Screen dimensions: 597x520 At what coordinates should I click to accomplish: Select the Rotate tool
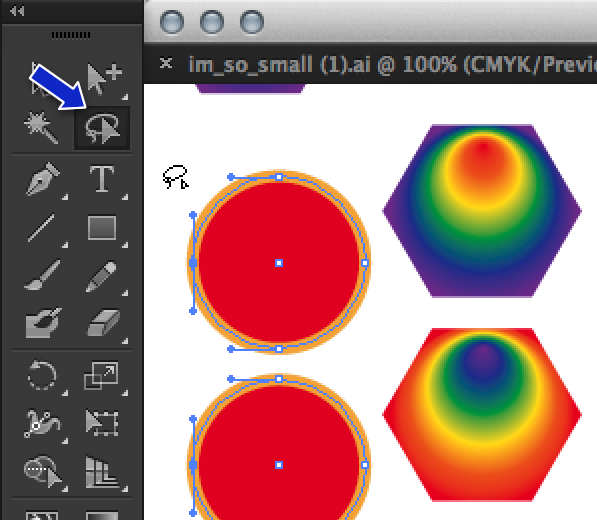click(x=42, y=375)
